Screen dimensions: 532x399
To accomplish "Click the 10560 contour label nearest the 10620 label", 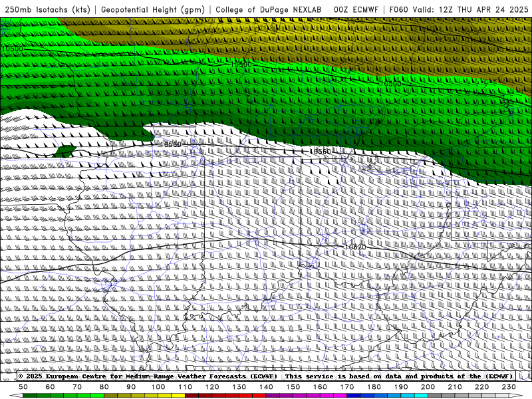I will coord(320,152).
